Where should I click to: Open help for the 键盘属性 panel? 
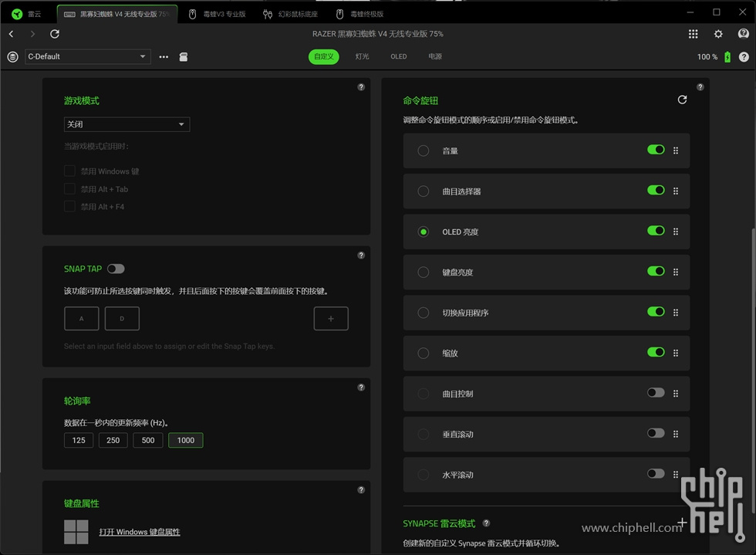click(x=361, y=490)
